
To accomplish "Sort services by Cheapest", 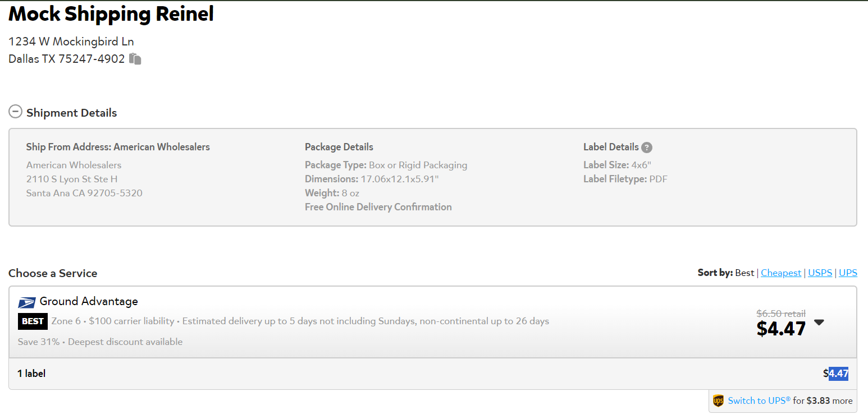I will pyautogui.click(x=781, y=273).
